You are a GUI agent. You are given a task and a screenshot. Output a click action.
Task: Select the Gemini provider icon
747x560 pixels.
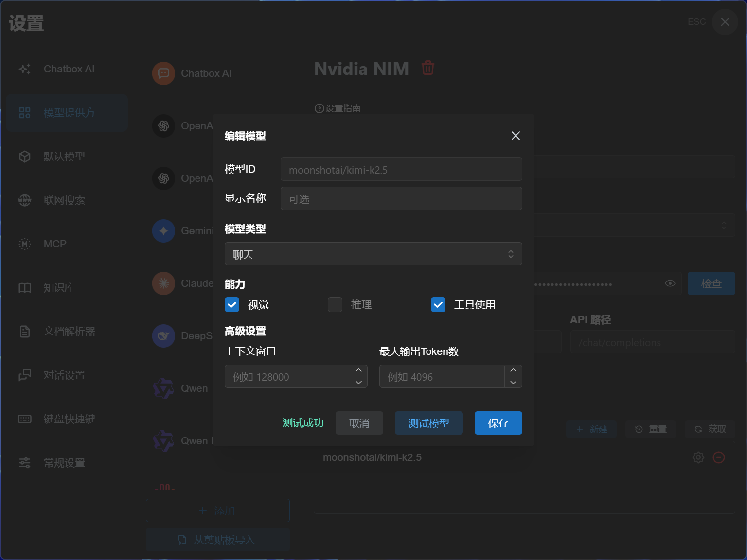pyautogui.click(x=163, y=231)
